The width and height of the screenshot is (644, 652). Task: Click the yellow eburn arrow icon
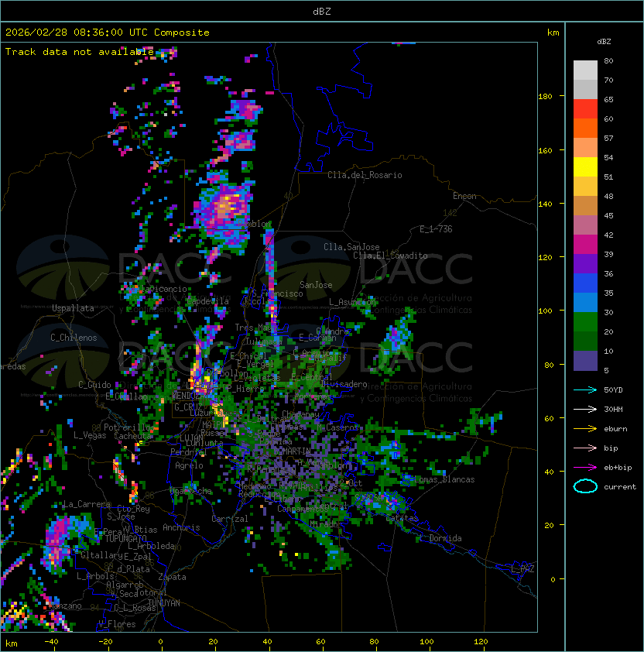(x=585, y=428)
